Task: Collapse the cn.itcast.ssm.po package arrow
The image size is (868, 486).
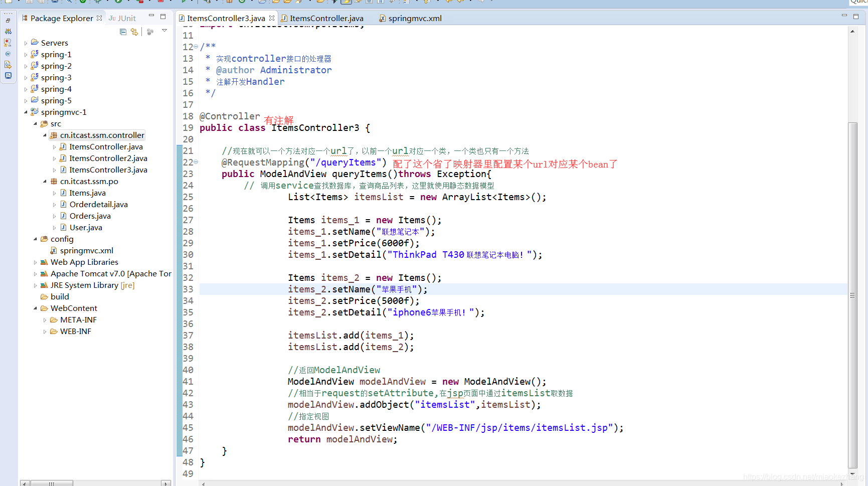Action: 45,182
